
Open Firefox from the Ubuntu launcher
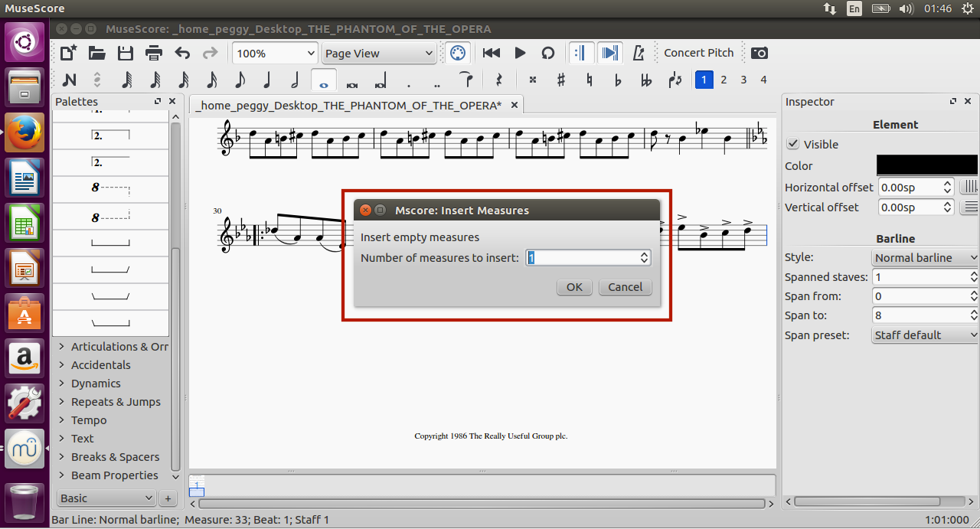[24, 132]
